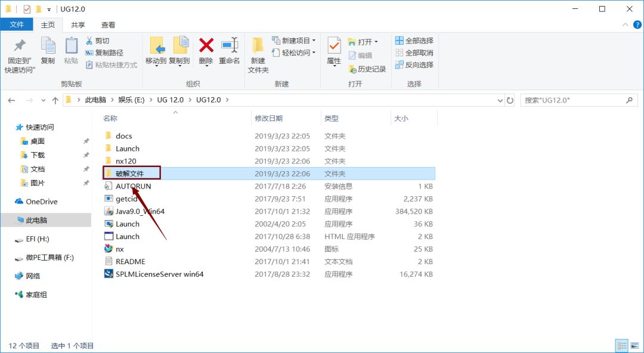Switch to the 查看 (View) ribbon tab
The height and width of the screenshot is (353, 644).
pyautogui.click(x=108, y=24)
